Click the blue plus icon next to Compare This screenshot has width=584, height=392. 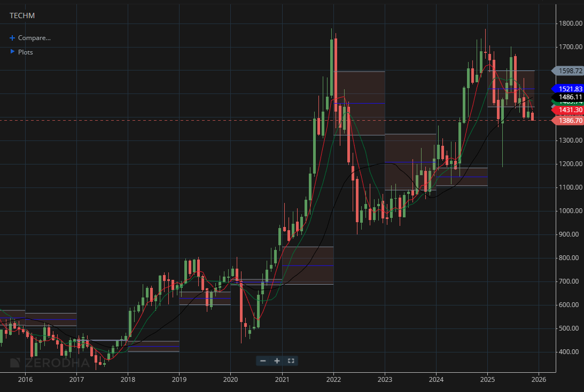click(x=12, y=38)
